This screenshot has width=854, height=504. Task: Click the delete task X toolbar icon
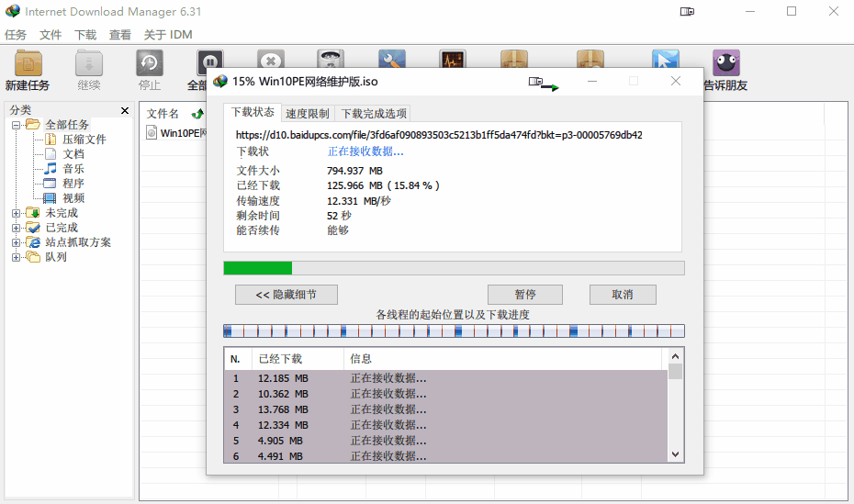(x=271, y=59)
